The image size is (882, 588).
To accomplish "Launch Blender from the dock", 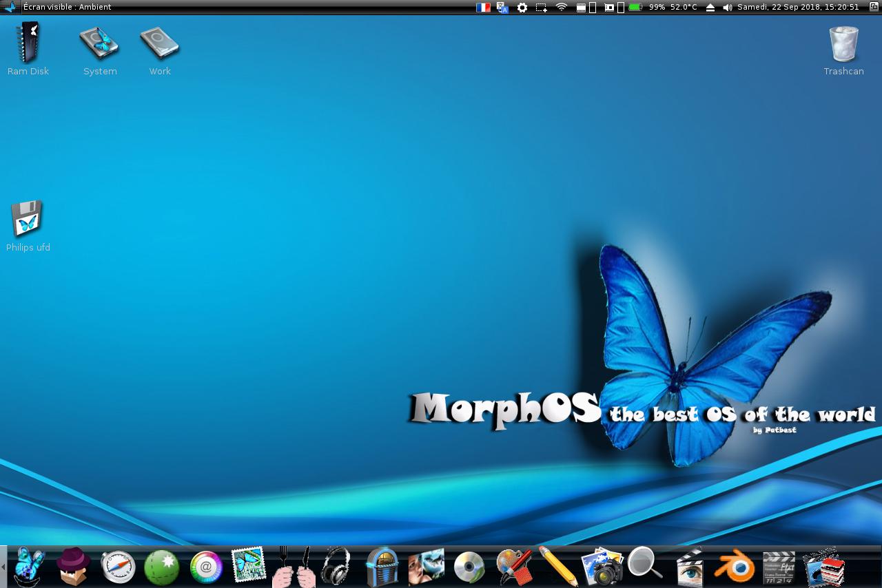I will point(734,567).
